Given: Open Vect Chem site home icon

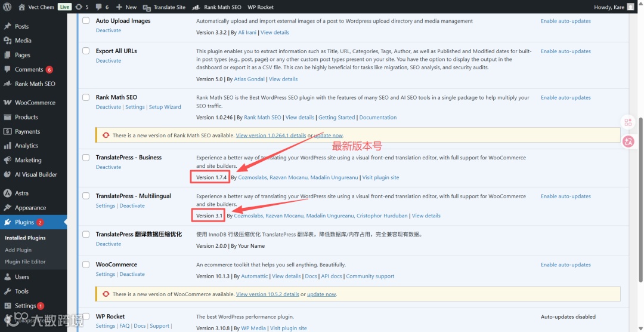Looking at the screenshot, I should (x=22, y=7).
